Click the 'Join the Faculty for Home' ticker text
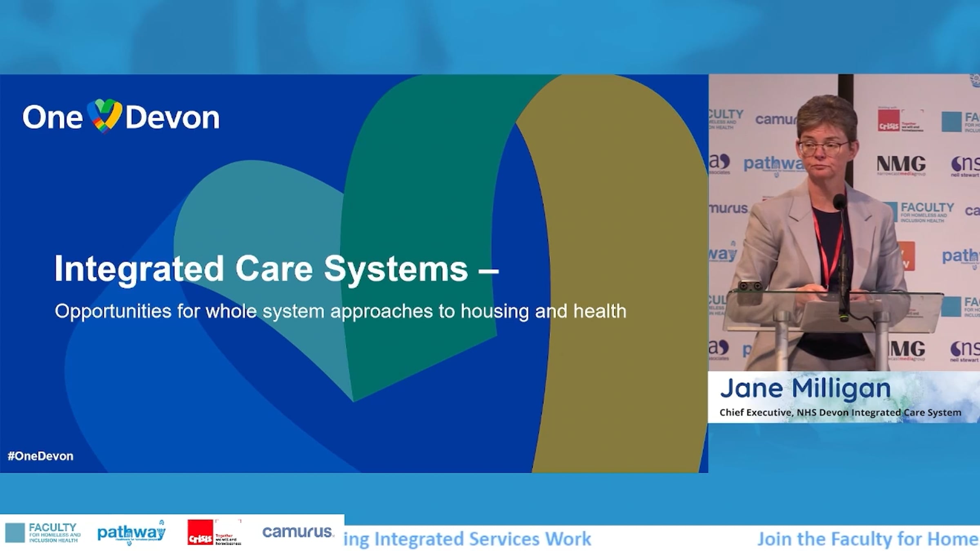The image size is (980, 551). pyautogui.click(x=868, y=539)
